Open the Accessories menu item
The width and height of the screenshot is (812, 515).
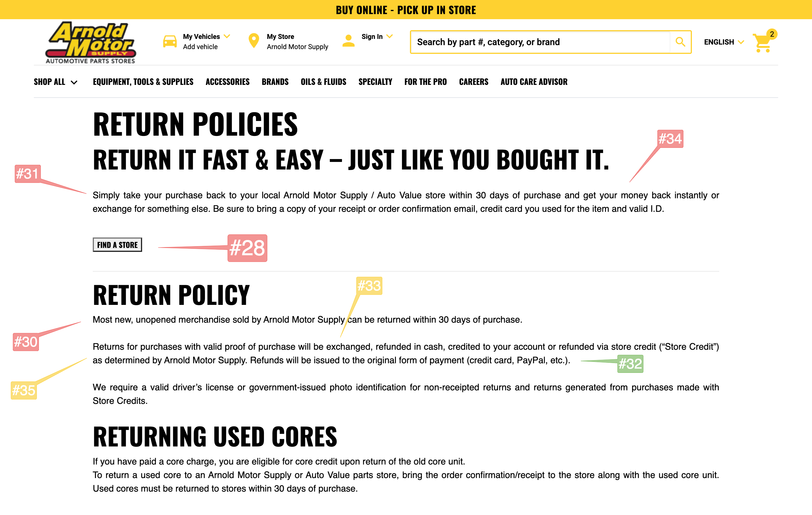point(228,82)
